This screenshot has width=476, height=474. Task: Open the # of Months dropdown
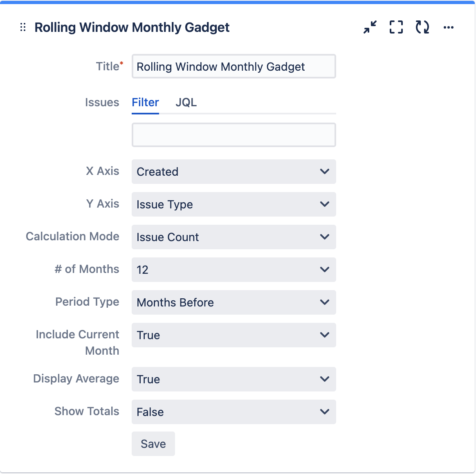pos(234,270)
